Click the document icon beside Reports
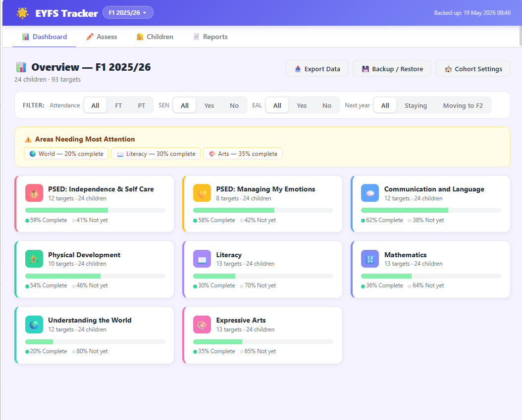This screenshot has height=420, width=522. (197, 37)
